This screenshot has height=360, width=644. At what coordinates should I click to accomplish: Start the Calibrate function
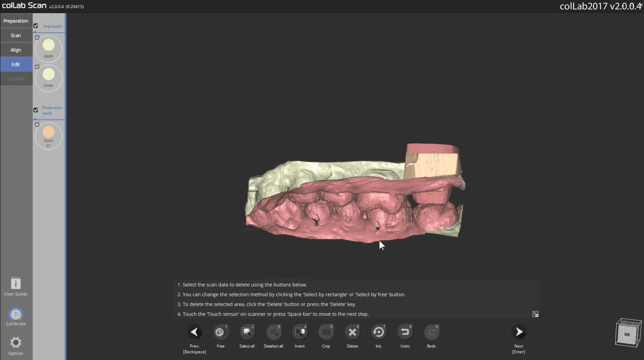[x=16, y=317]
